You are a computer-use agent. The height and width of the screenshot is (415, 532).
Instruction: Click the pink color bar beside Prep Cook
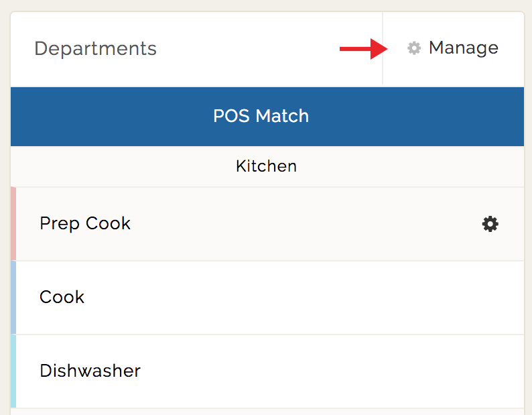coord(13,224)
